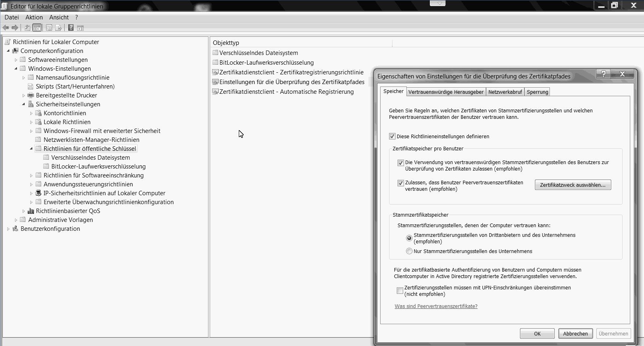
Task: Toggle 'Diese Richtlinieneinstellungen definieren' checkbox
Action: point(392,136)
